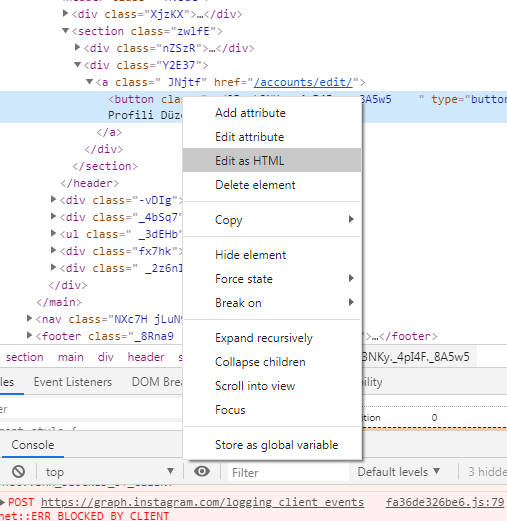507x521 pixels.
Task: Toggle the eye live expression icon
Action: pos(202,471)
